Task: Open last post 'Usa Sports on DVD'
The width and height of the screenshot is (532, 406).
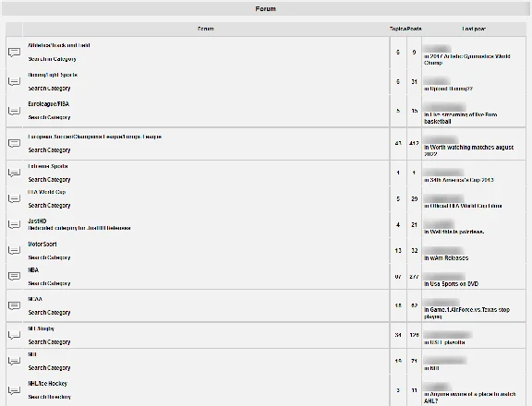Action: click(452, 284)
